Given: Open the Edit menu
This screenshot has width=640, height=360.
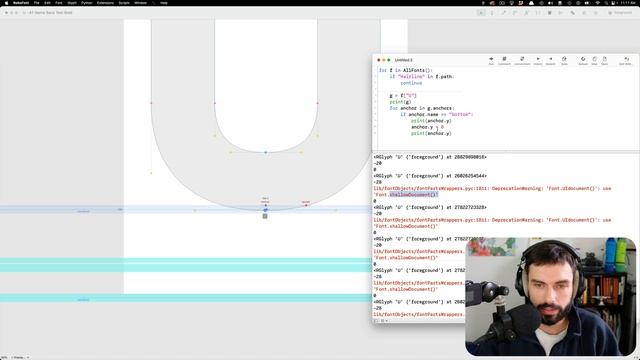Looking at the screenshot, I should click(47, 3).
